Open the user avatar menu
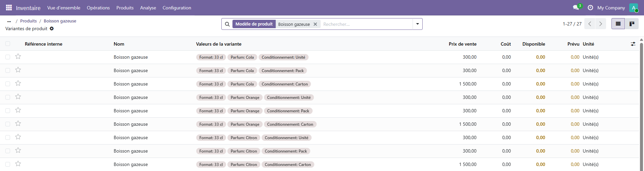Viewport: 644px width, 171px height. point(634,8)
